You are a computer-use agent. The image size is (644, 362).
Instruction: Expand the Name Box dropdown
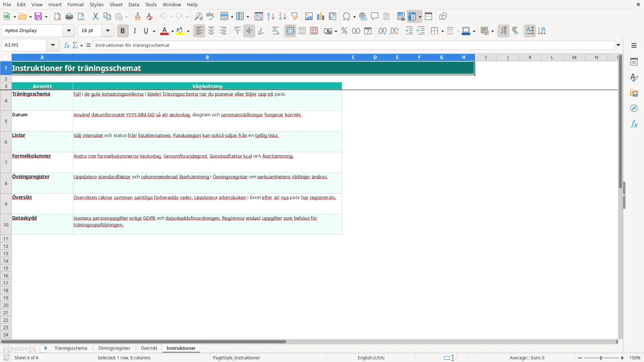(53, 46)
